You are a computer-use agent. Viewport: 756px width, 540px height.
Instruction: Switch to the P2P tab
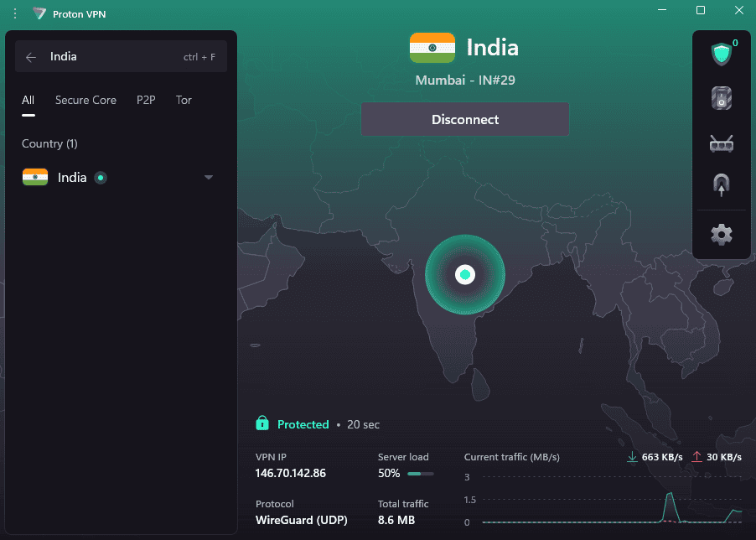(x=146, y=101)
